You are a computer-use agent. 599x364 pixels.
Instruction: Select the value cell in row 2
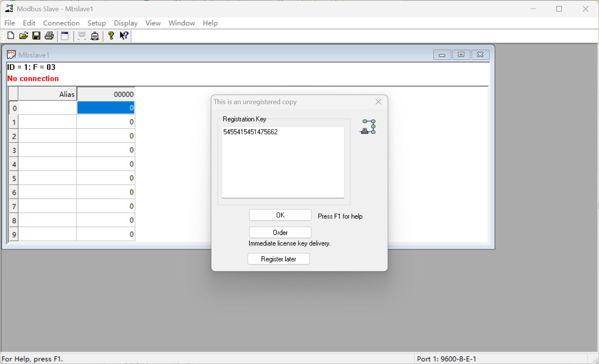click(x=106, y=136)
